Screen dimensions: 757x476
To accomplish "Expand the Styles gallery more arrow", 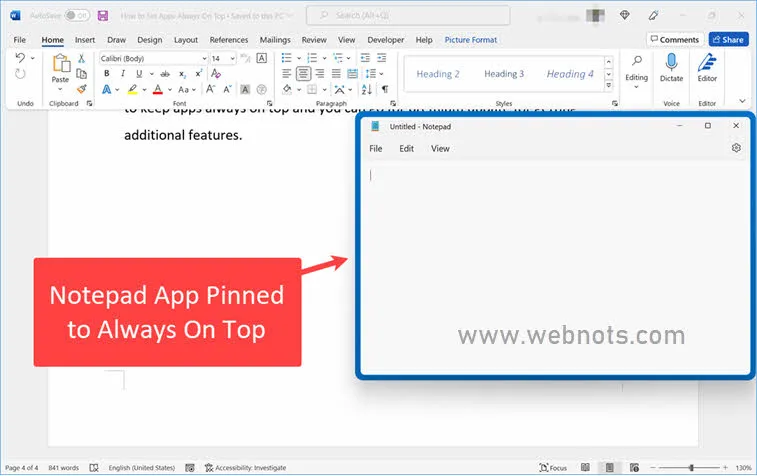I will click(x=609, y=85).
